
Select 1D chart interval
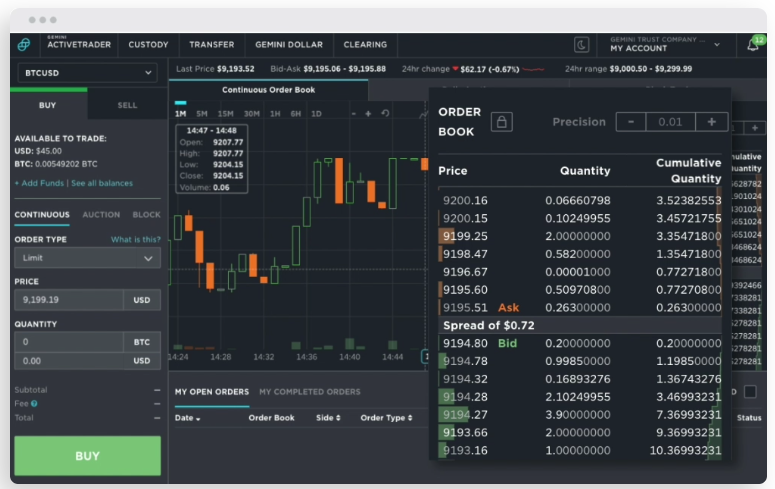316,114
